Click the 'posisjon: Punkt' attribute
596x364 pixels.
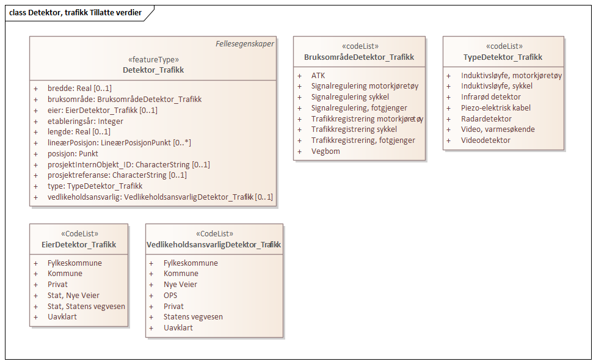click(73, 154)
